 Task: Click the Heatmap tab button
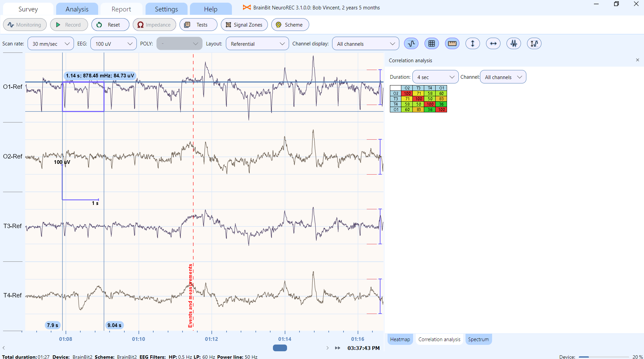(x=400, y=339)
